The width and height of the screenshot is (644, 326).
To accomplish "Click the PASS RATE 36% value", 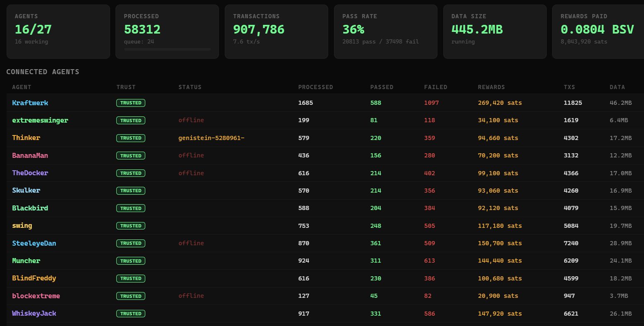I will click(353, 29).
